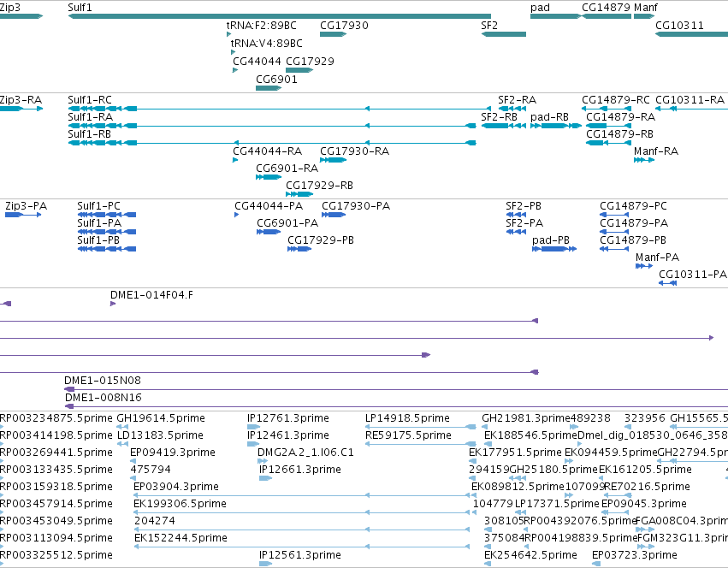Image resolution: width=728 pixels, height=568 pixels.
Task: Select the LP14918.5prime EST label
Action: tap(408, 418)
